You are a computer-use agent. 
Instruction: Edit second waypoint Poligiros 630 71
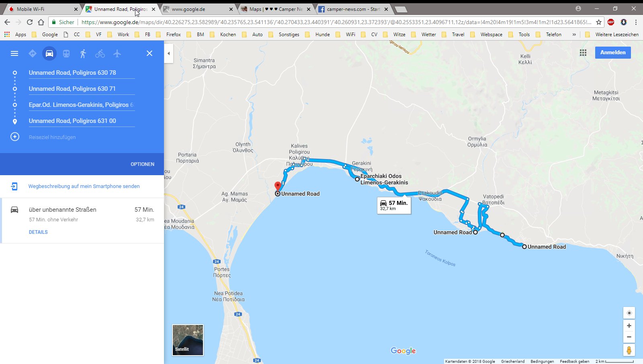pos(82,89)
